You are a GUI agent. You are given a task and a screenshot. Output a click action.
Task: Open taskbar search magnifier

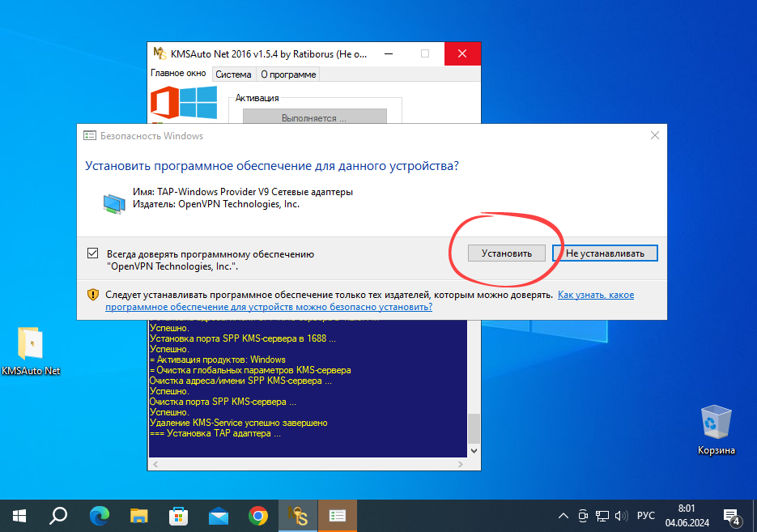pyautogui.click(x=58, y=516)
